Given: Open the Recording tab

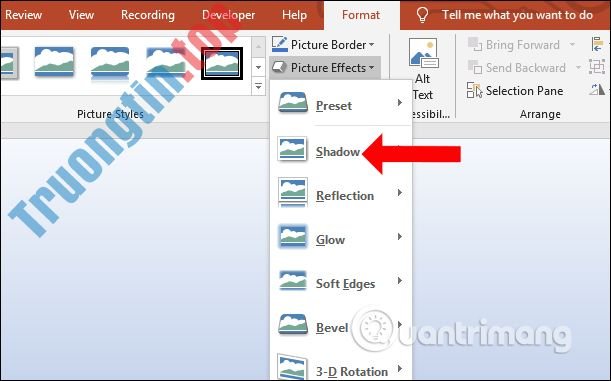Looking at the screenshot, I should pos(148,15).
